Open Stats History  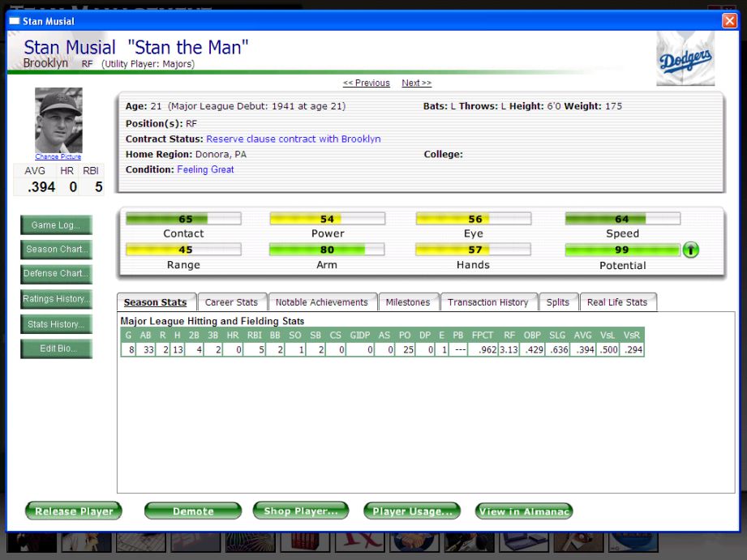click(x=56, y=324)
